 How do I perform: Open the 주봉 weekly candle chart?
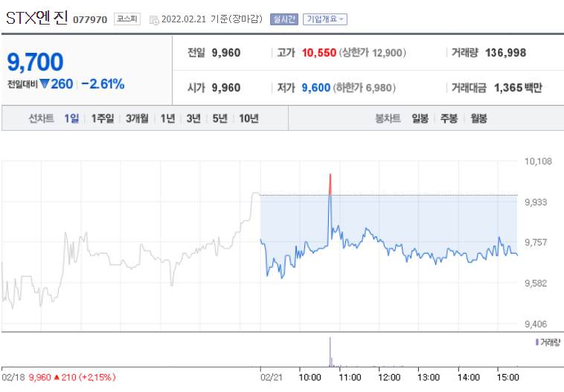(x=449, y=118)
